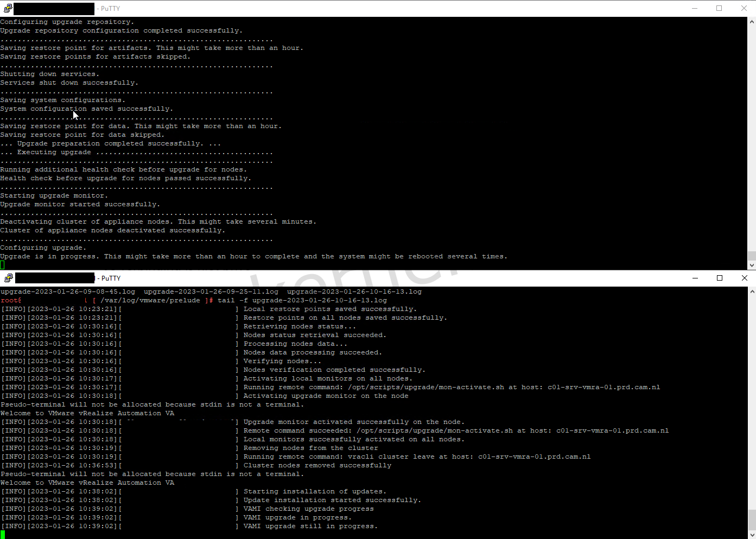Open the bottom PuTTY window's system menu icon
The height and width of the screenshot is (539, 756).
8,277
